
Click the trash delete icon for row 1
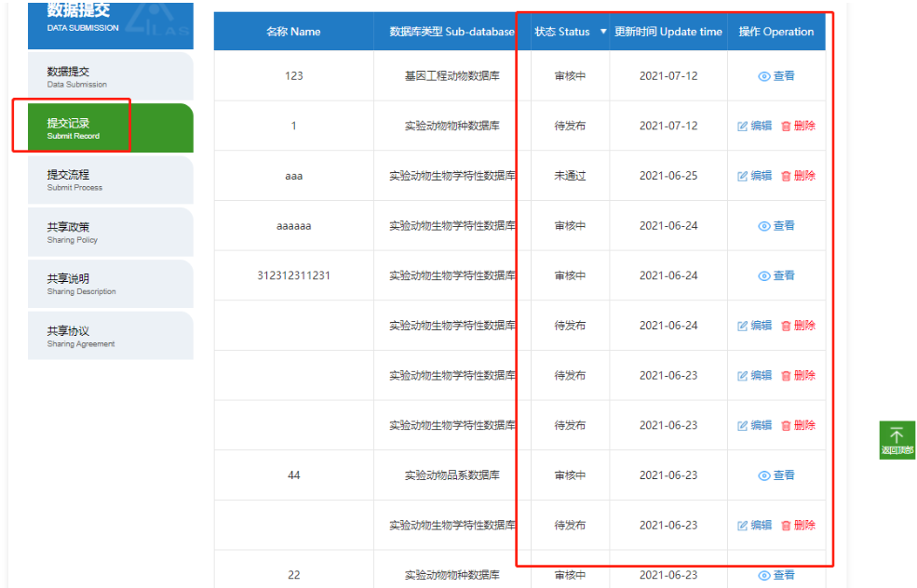tap(786, 126)
